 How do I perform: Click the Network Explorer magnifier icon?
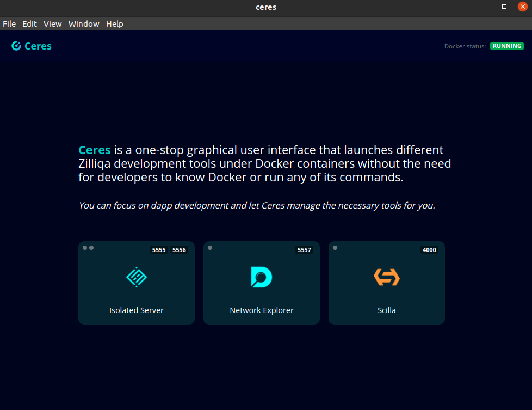coord(262,277)
